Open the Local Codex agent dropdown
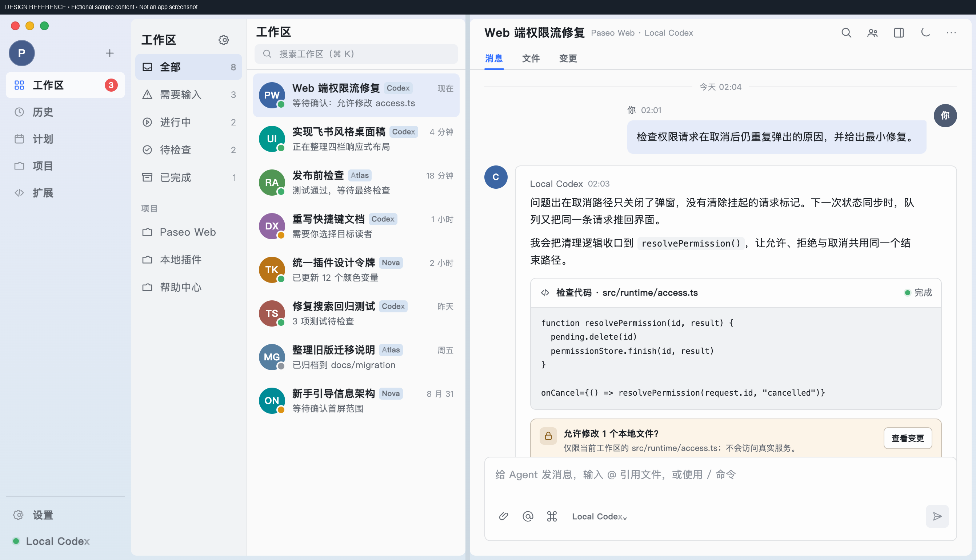The image size is (976, 560). pos(599,516)
